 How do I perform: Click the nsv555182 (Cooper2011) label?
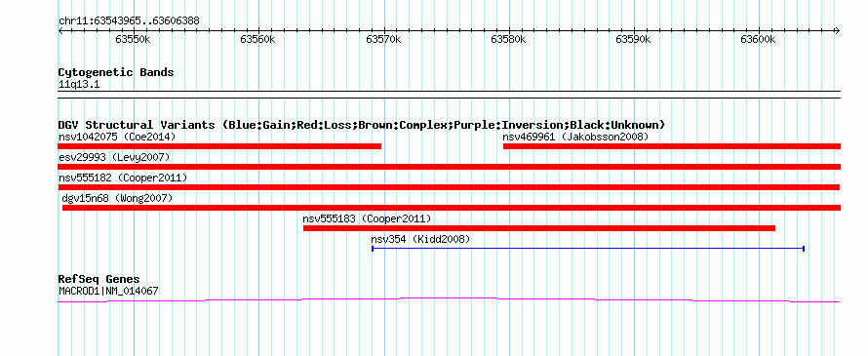pyautogui.click(x=123, y=178)
